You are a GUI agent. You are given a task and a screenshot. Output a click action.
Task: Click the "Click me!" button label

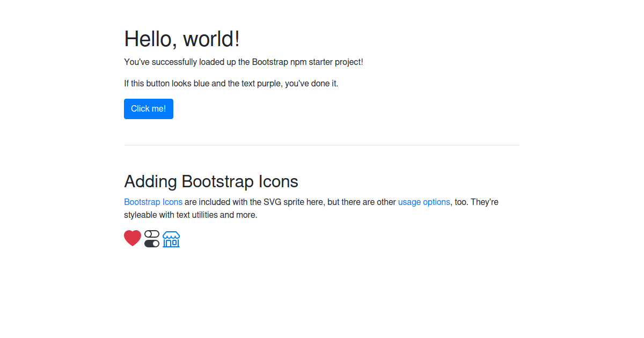click(149, 108)
